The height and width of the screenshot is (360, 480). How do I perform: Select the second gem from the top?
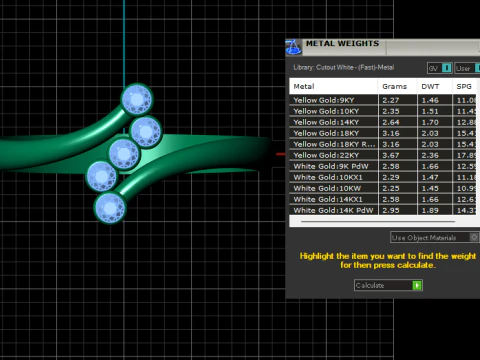coord(145,132)
